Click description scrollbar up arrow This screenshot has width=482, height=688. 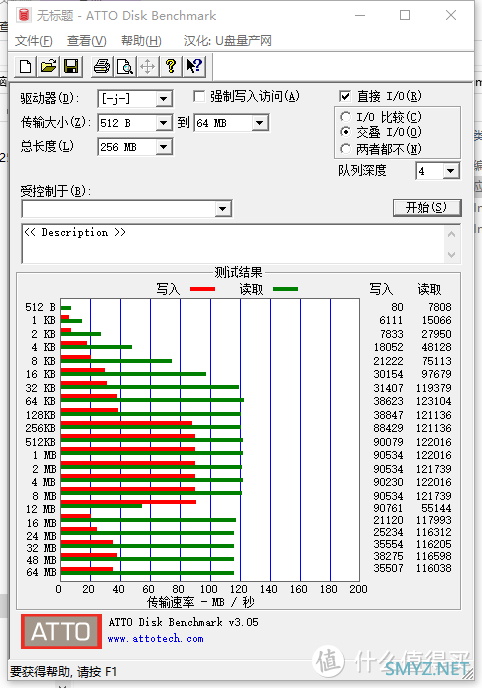click(x=451, y=234)
